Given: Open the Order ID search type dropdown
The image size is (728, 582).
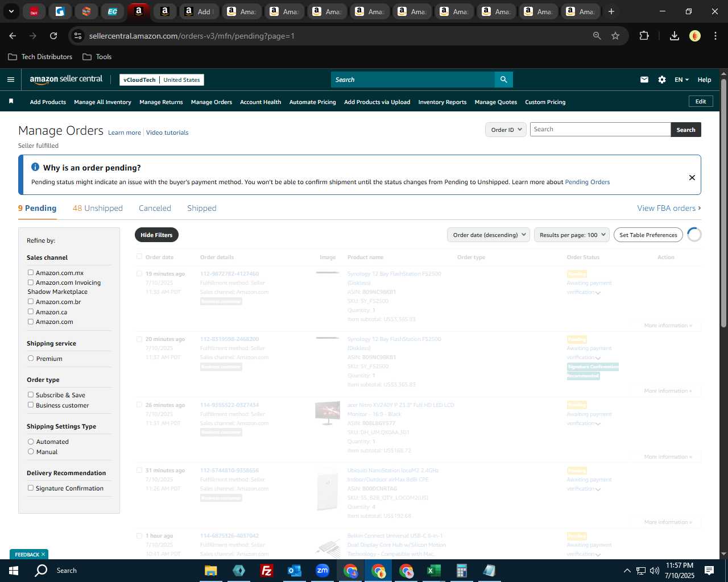Looking at the screenshot, I should click(506, 130).
